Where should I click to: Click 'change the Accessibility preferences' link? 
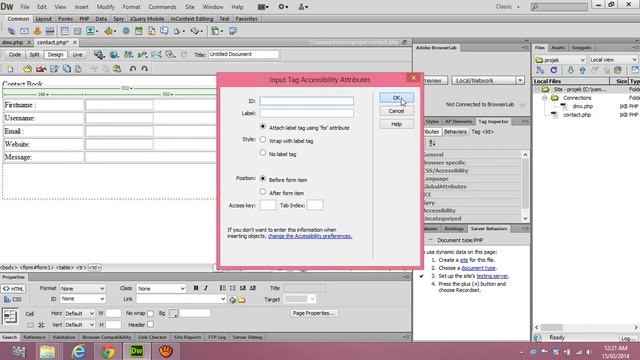click(310, 236)
